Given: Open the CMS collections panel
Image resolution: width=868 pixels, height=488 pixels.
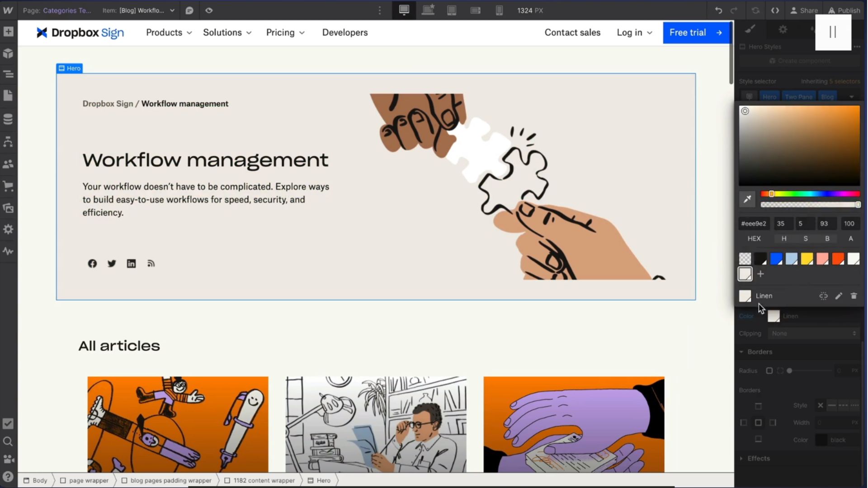Looking at the screenshot, I should [8, 119].
